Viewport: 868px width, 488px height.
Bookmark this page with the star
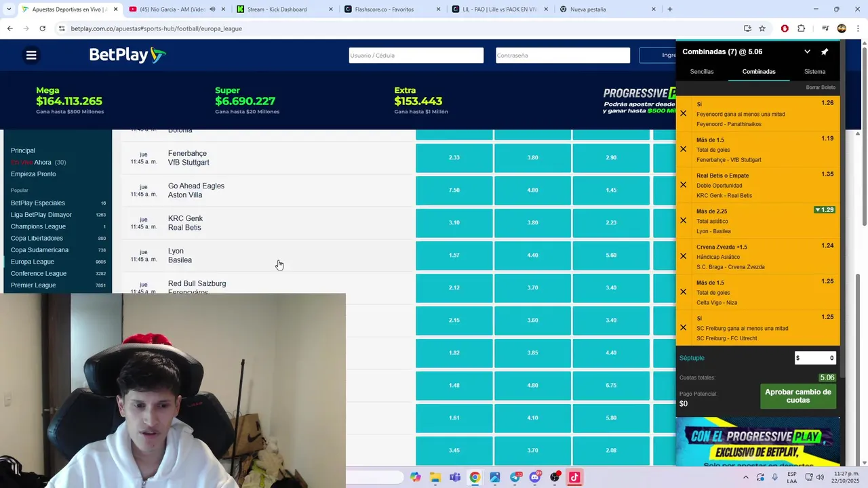[762, 28]
